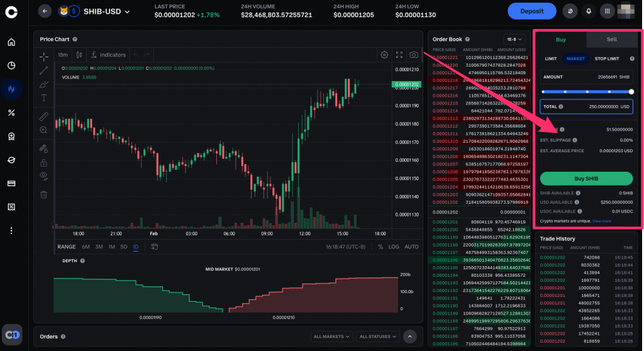The width and height of the screenshot is (644, 351).
Task: Toggle LOG scale on chart
Action: point(394,247)
